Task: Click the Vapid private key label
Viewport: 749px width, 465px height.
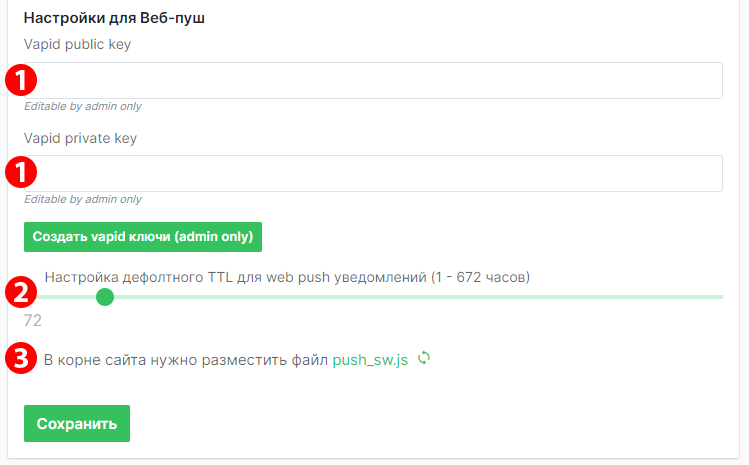Action: tap(80, 138)
